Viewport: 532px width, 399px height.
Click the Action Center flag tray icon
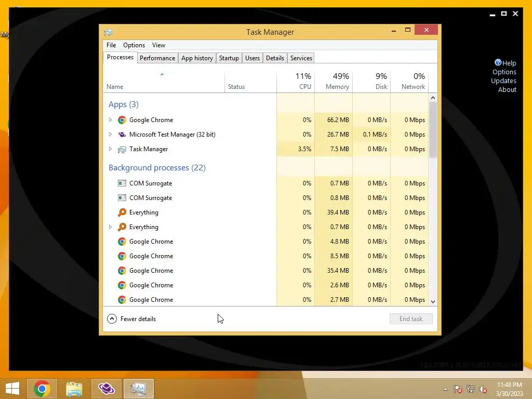458,389
